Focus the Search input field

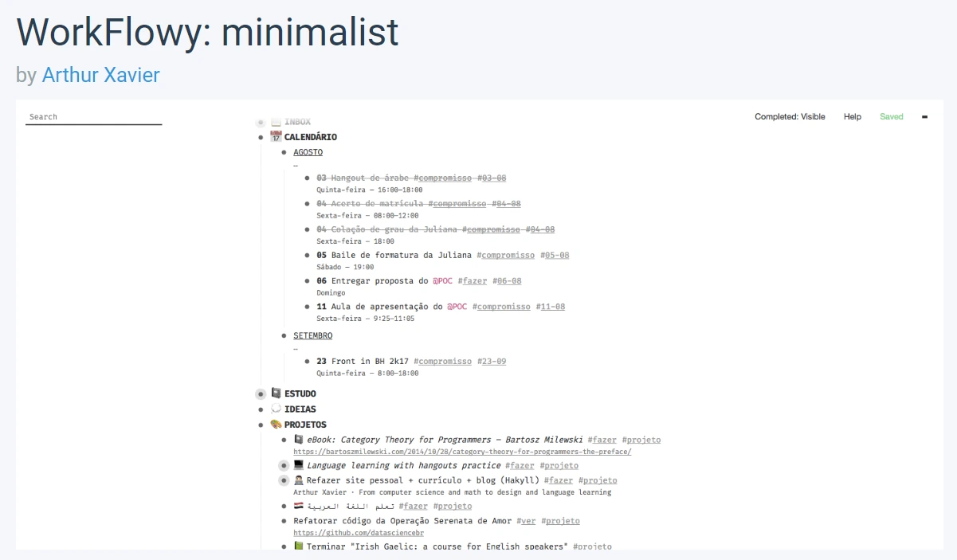tap(94, 117)
